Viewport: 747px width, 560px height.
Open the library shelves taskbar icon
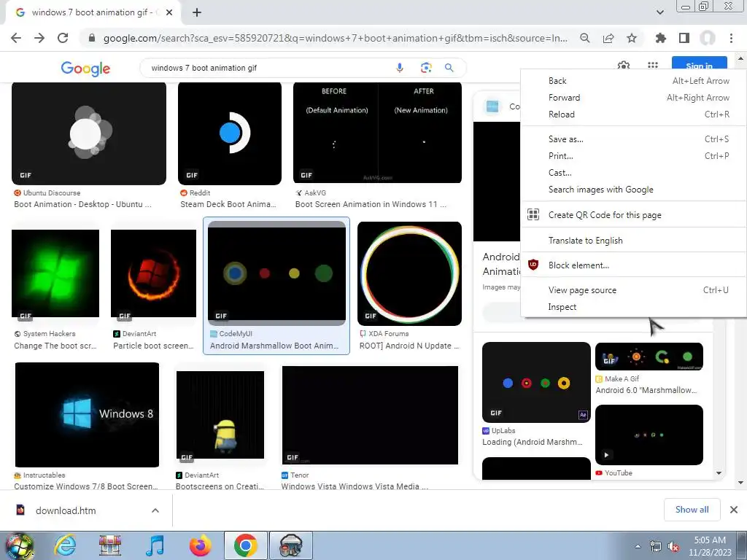point(110,545)
